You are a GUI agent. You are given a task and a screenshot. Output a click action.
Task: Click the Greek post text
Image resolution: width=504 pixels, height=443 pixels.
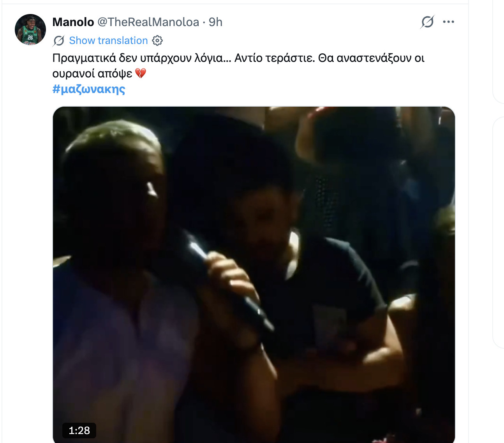[x=238, y=65]
